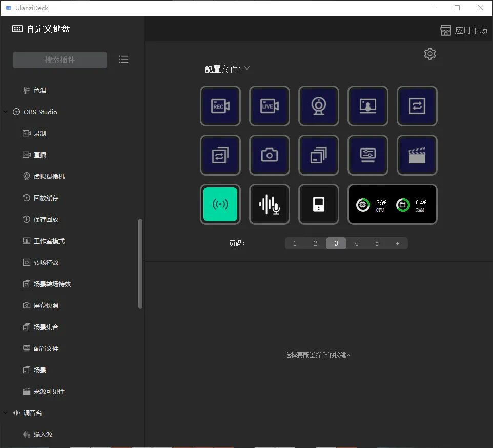Click the webcam virtual camera key on the grid
Image resolution: width=493 pixels, height=448 pixels.
tap(318, 106)
